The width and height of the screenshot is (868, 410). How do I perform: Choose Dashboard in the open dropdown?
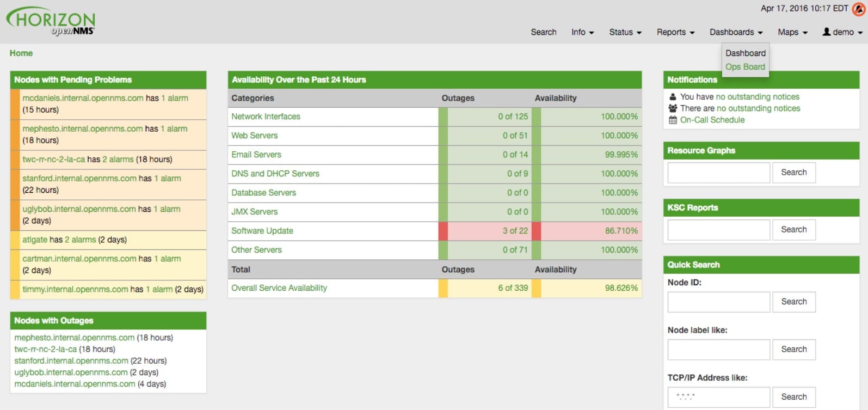pos(745,53)
